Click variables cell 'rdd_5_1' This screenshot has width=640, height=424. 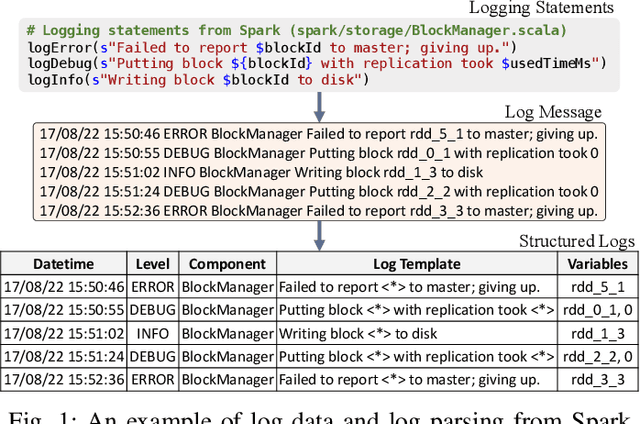[x=598, y=287]
